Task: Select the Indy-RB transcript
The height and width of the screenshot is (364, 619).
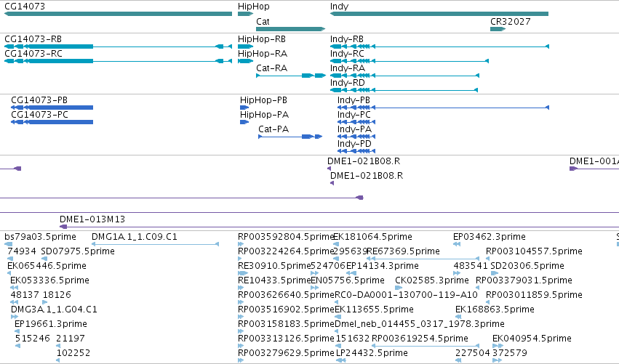Action: (x=439, y=46)
